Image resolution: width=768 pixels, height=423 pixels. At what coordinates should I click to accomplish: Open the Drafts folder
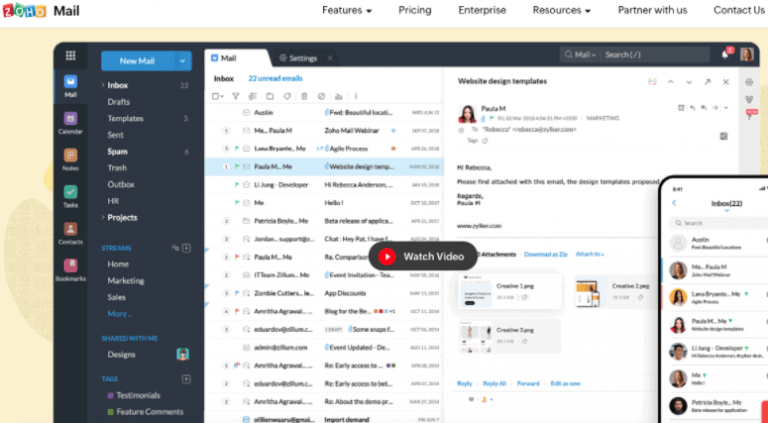coord(119,102)
